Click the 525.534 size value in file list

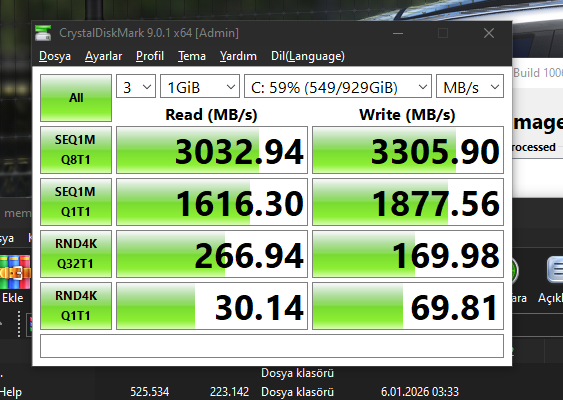click(149, 392)
